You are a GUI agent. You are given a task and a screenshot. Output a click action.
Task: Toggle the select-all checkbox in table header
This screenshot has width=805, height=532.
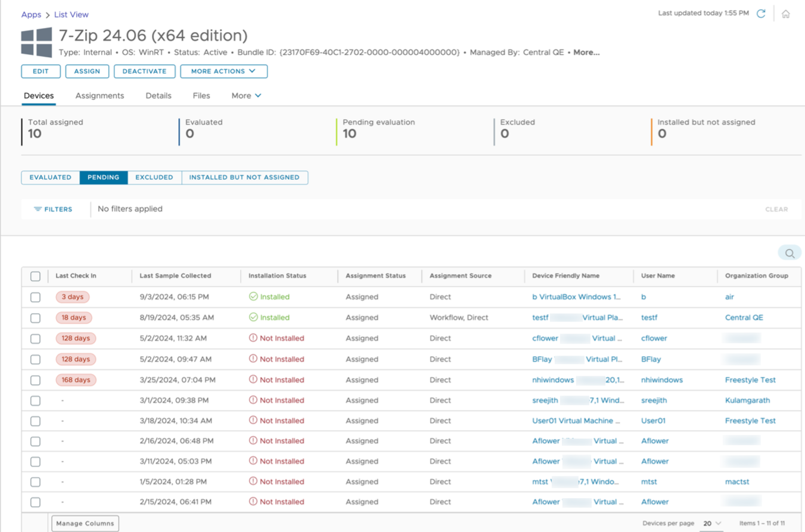(35, 276)
